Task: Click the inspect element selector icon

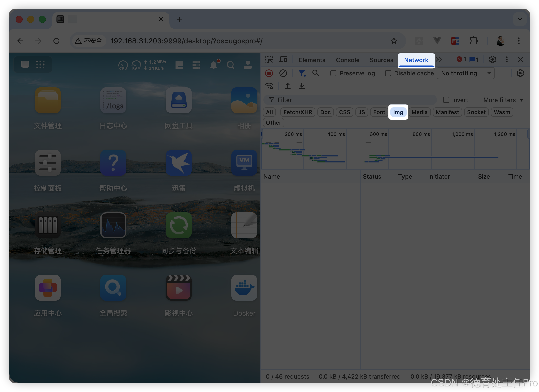Action: click(x=269, y=60)
